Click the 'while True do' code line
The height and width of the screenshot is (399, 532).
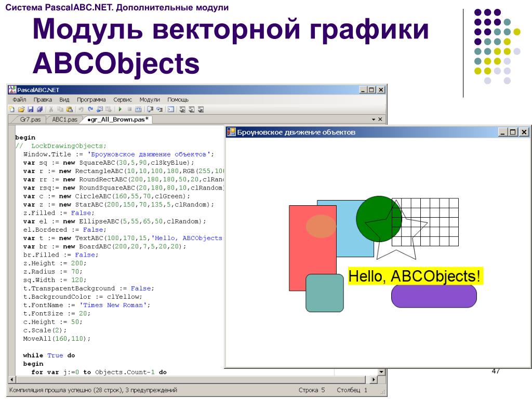coord(49,355)
